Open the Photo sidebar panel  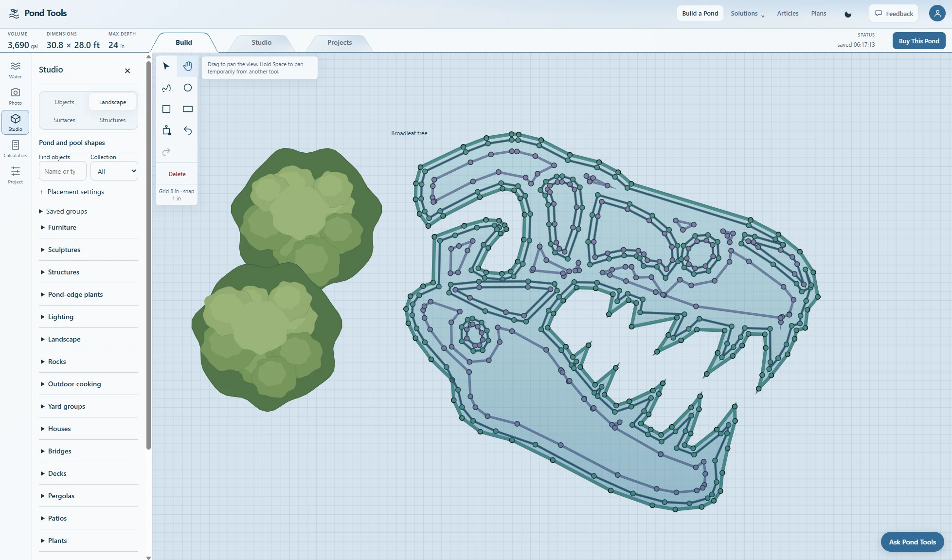pyautogui.click(x=16, y=96)
